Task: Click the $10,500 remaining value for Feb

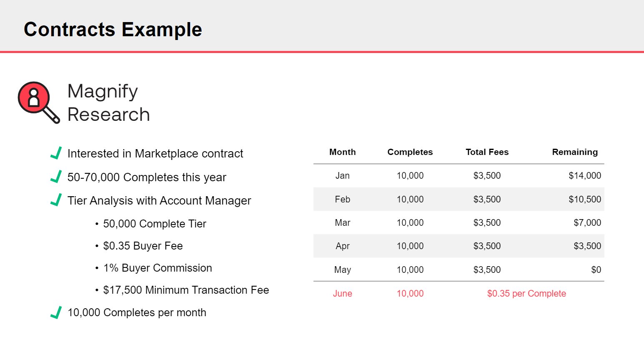Action: click(x=584, y=200)
